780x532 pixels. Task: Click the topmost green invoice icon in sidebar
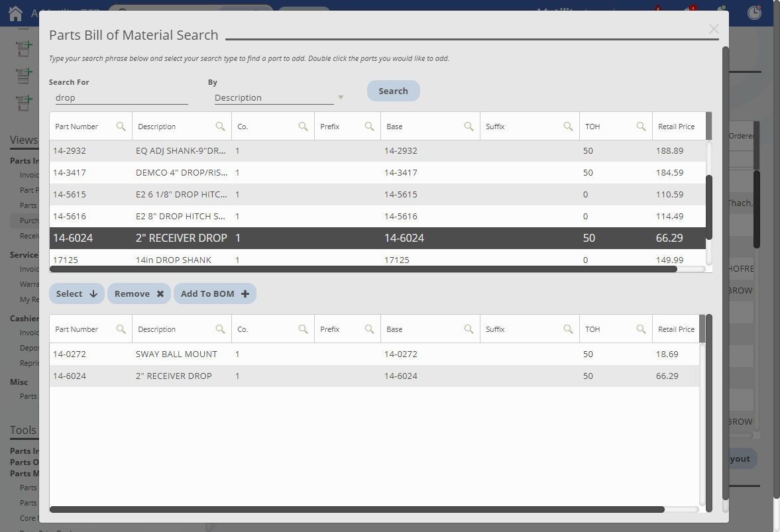pos(23,48)
